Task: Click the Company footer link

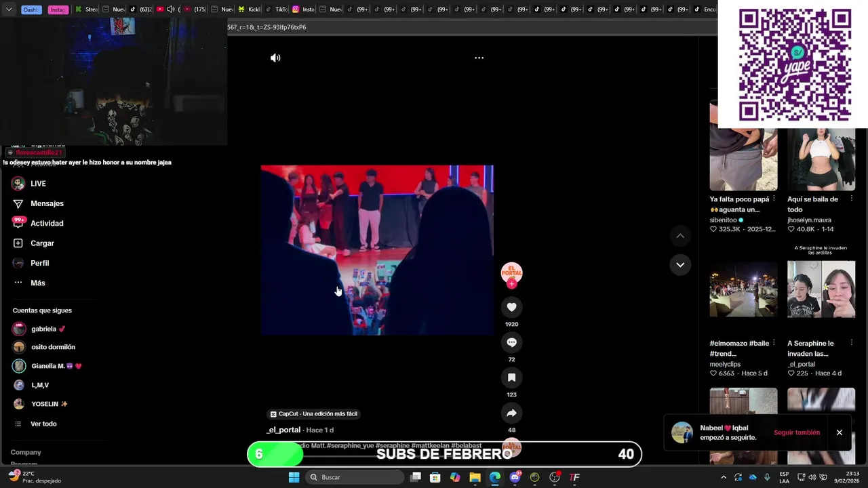Action: [x=26, y=452]
